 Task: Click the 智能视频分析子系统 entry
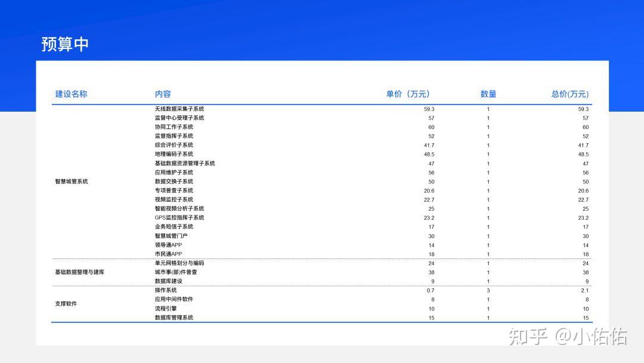179,209
